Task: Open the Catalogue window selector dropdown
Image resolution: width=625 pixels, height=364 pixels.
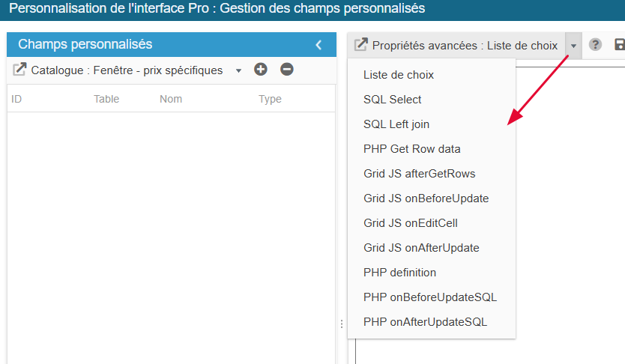Action: [238, 70]
